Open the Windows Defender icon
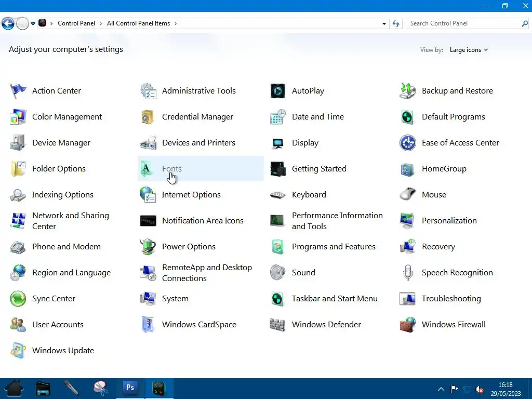The width and height of the screenshot is (532, 399). coord(277,325)
